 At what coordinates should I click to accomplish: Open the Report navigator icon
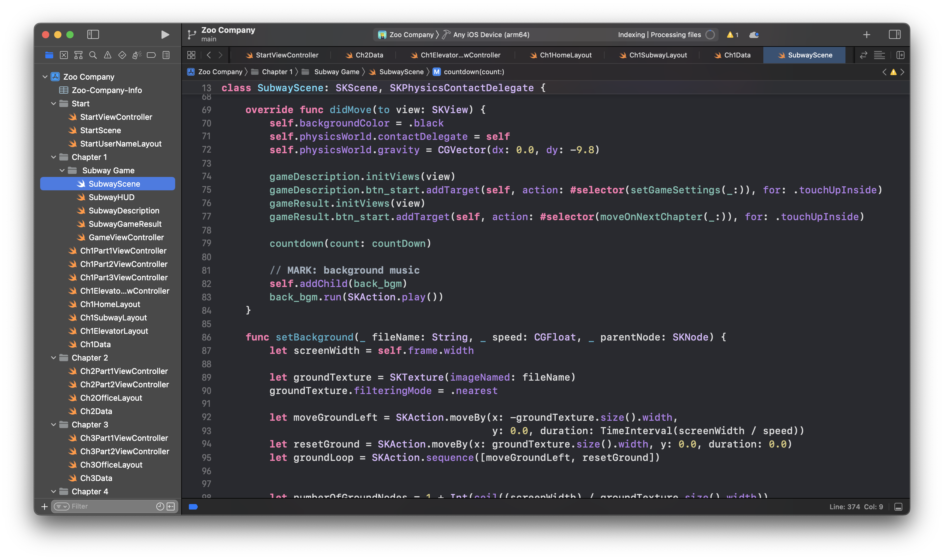tap(166, 55)
